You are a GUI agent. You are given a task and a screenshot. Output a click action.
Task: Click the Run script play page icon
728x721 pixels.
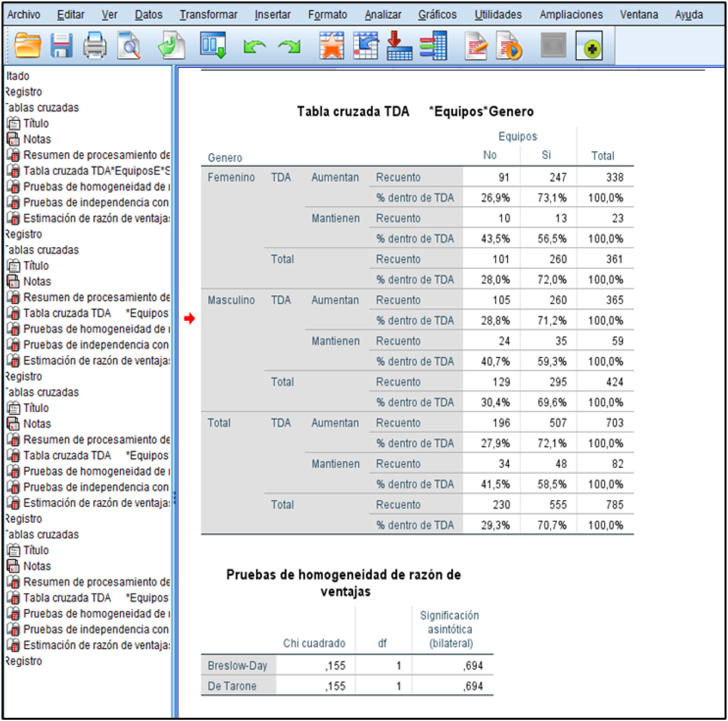coord(509,46)
